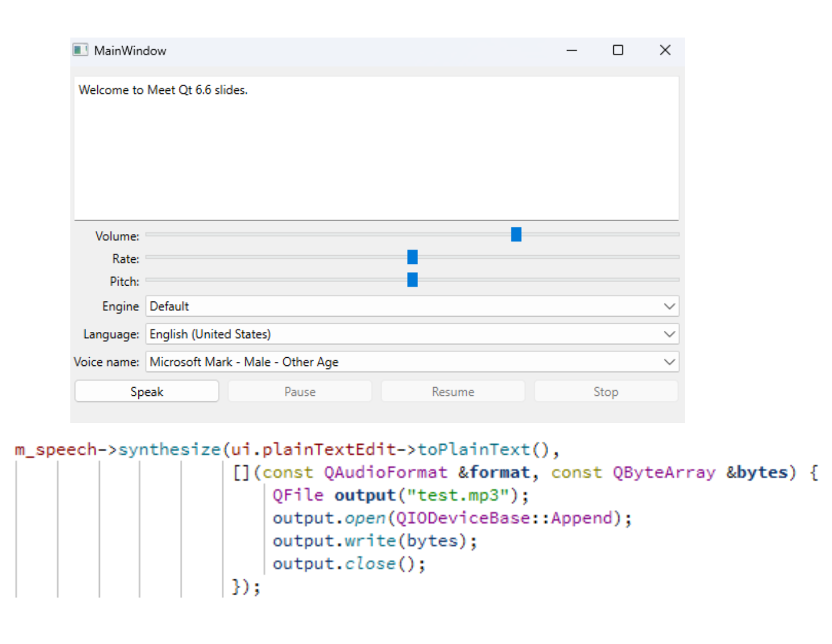The width and height of the screenshot is (832, 644).
Task: Open the Engine combo box
Action: 412,306
